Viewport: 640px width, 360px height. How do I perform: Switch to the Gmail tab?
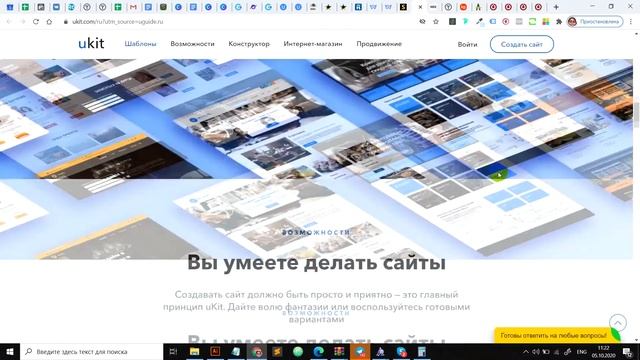[133, 7]
